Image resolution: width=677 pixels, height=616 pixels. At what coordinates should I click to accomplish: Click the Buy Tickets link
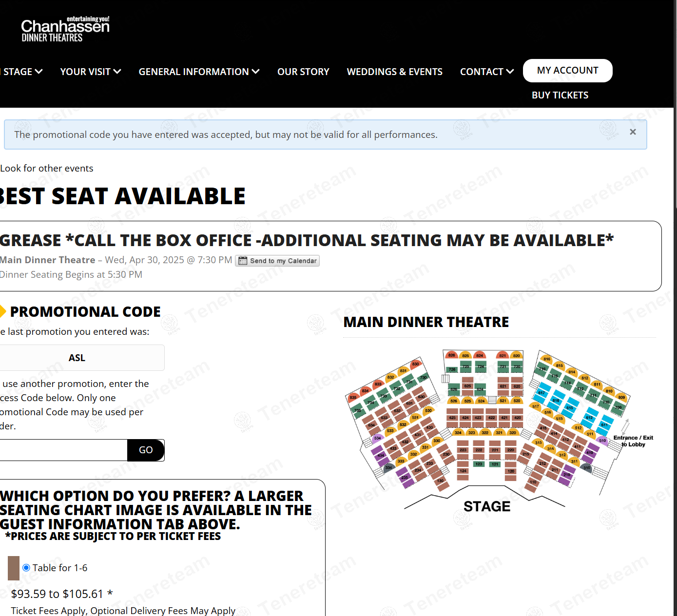[x=560, y=95]
